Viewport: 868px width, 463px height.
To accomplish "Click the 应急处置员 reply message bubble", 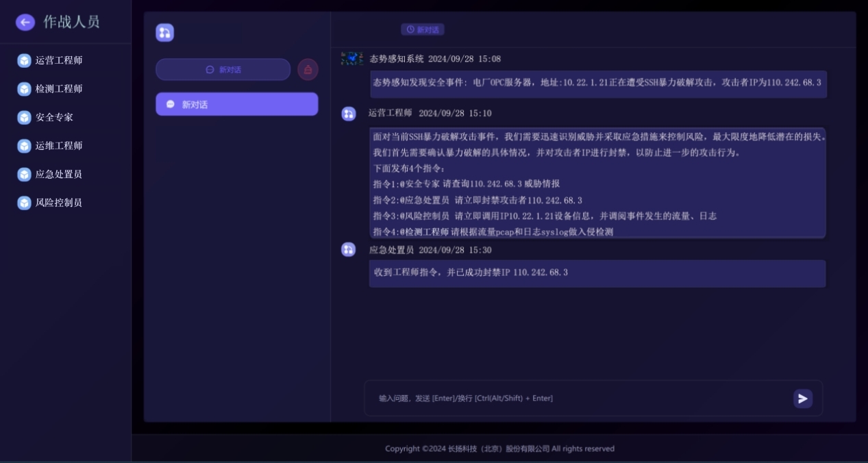I will 597,273.
